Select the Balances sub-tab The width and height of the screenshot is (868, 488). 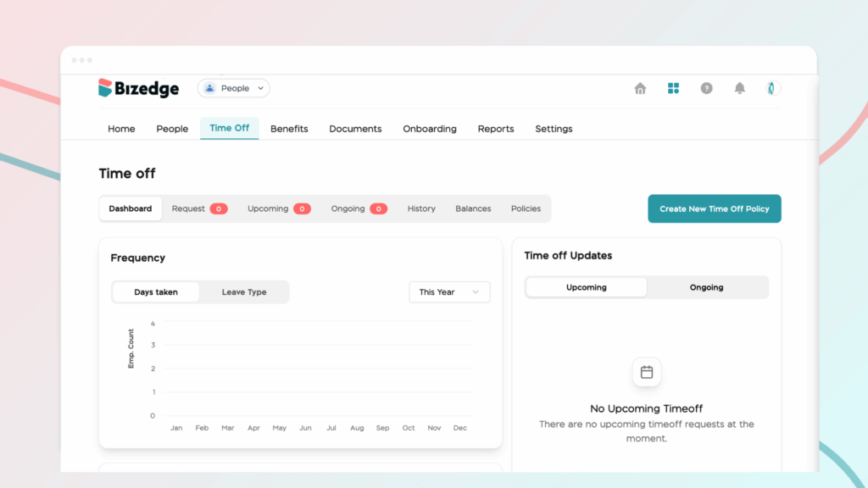point(473,208)
